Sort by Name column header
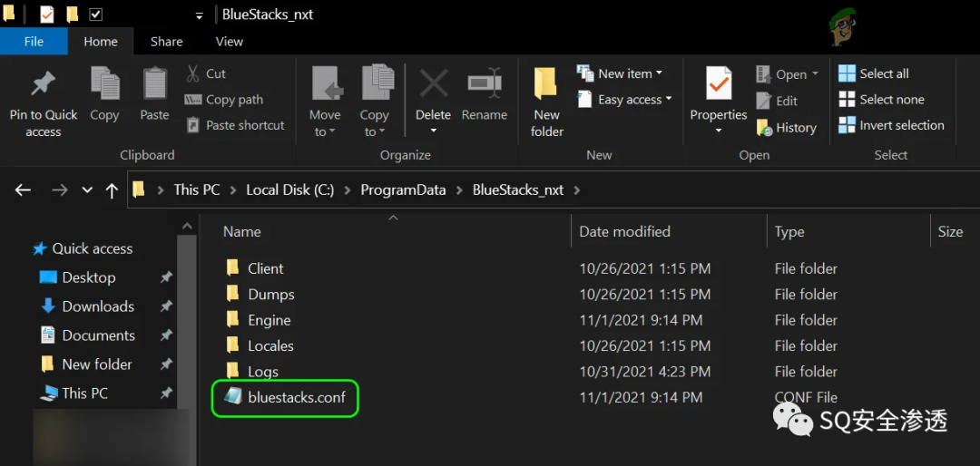 click(x=242, y=232)
